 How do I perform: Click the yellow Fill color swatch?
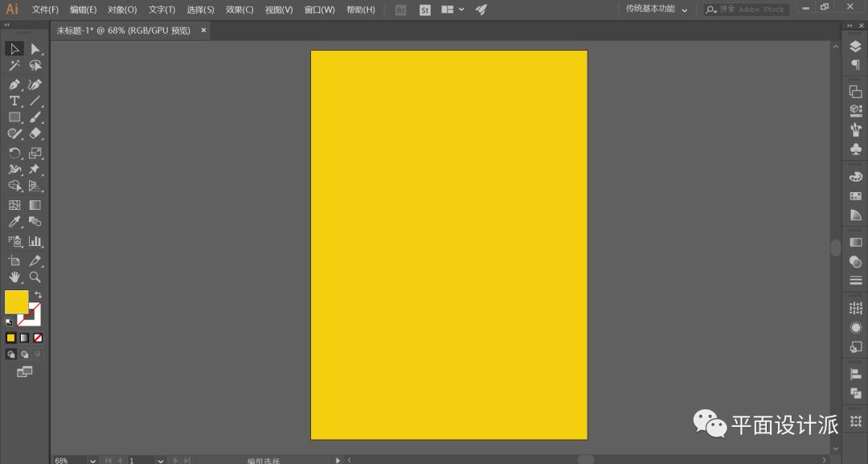[x=16, y=302]
